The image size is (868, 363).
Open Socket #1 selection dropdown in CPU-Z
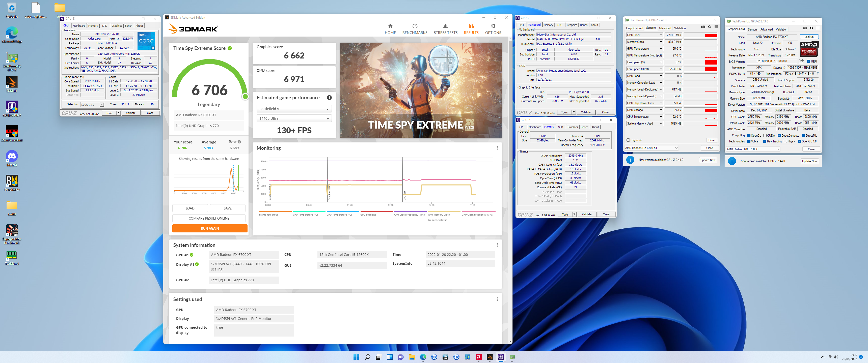[92, 105]
